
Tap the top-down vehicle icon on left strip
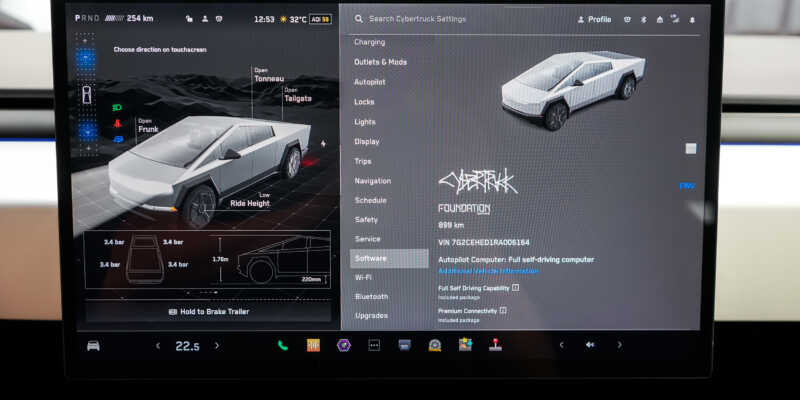(86, 94)
